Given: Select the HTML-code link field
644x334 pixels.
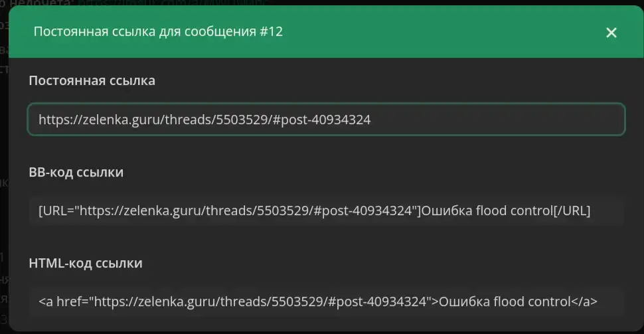Looking at the screenshot, I should coord(325,301).
